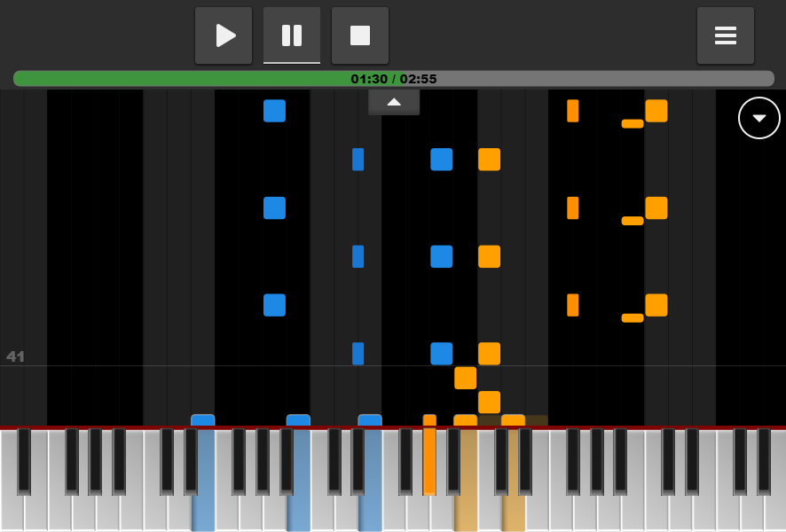Click the 01:30 / 02:55 time display
The image size is (786, 532).
[394, 79]
